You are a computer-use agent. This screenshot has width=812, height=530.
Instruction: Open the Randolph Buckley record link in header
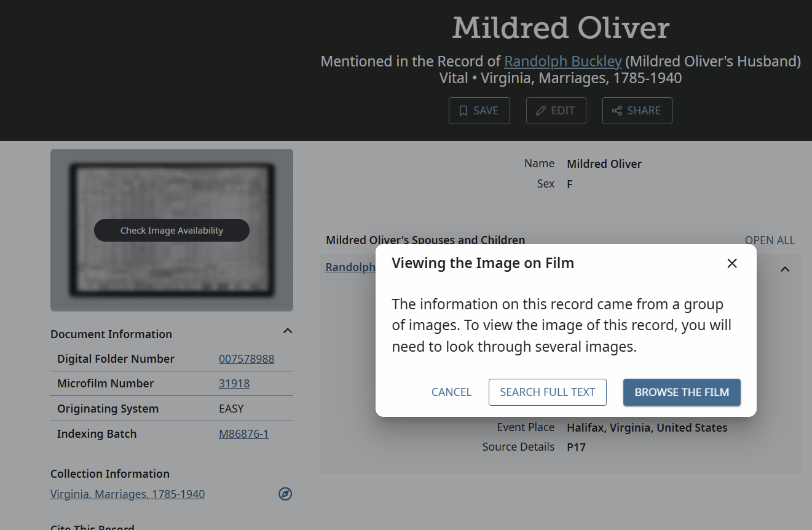click(x=563, y=61)
